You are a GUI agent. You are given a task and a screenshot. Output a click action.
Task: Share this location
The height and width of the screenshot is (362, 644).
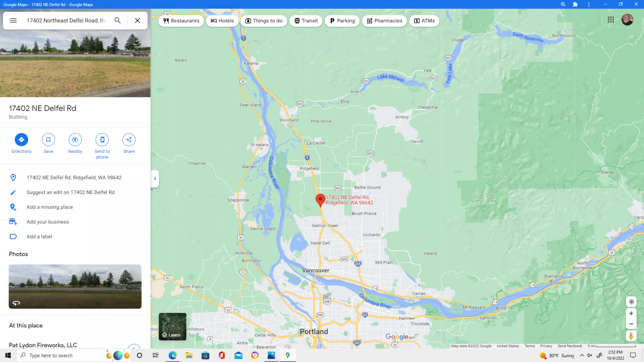129,144
